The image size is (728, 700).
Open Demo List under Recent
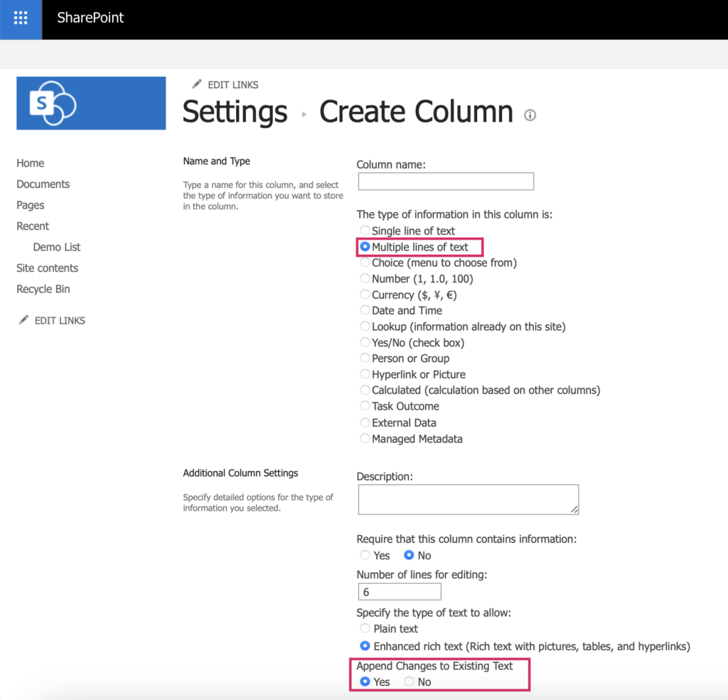[57, 247]
